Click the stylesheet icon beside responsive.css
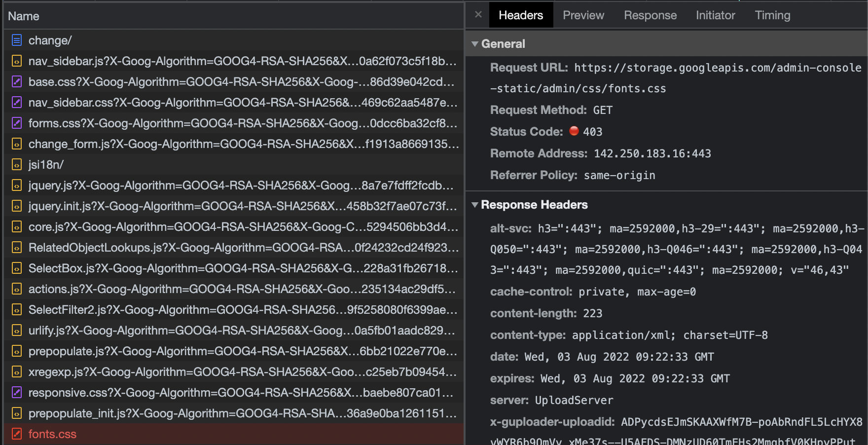The width and height of the screenshot is (868, 445). click(x=16, y=393)
